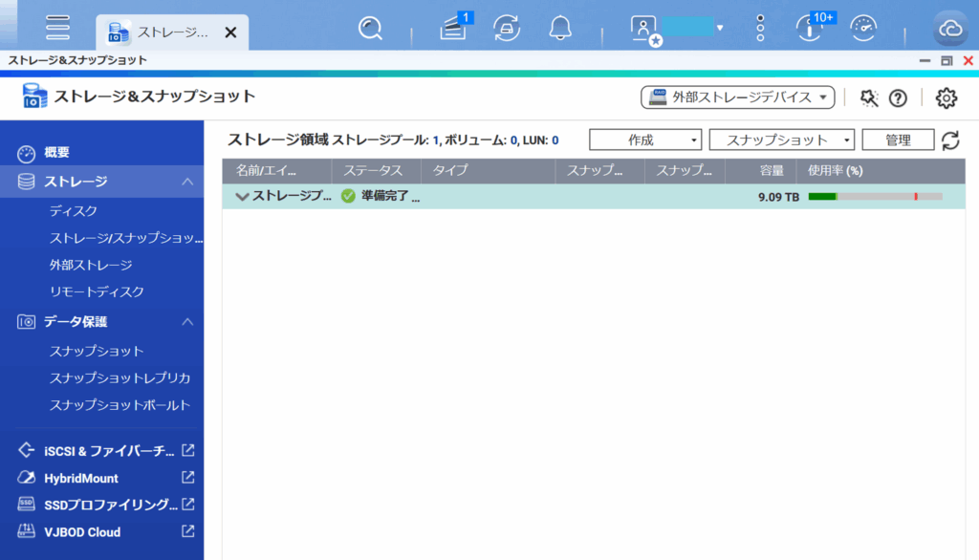
Task: Open background tasks icon with badge 1
Action: click(453, 29)
